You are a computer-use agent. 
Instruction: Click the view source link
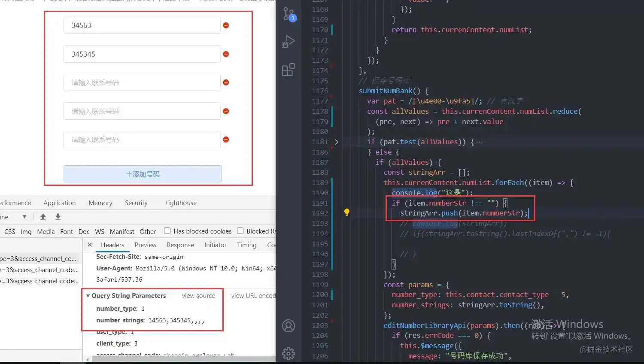198,296
